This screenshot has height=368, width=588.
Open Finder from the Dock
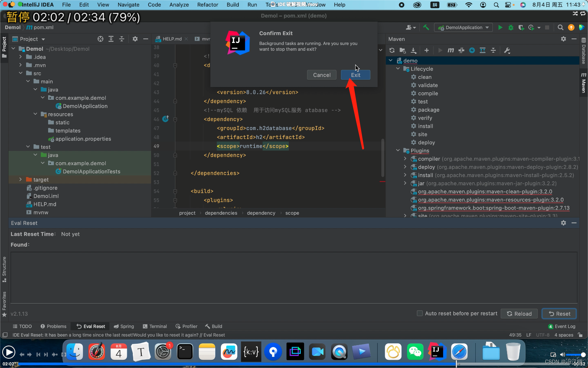tap(75, 352)
